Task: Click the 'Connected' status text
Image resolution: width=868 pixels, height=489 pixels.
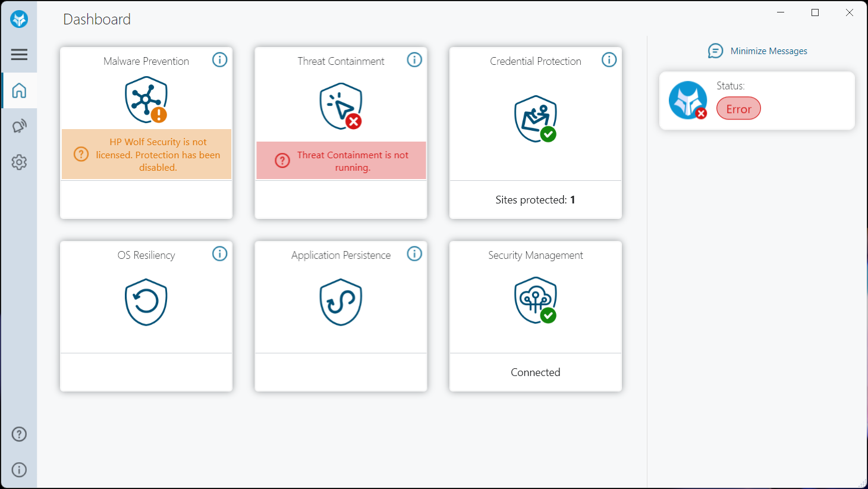Action: pos(536,372)
